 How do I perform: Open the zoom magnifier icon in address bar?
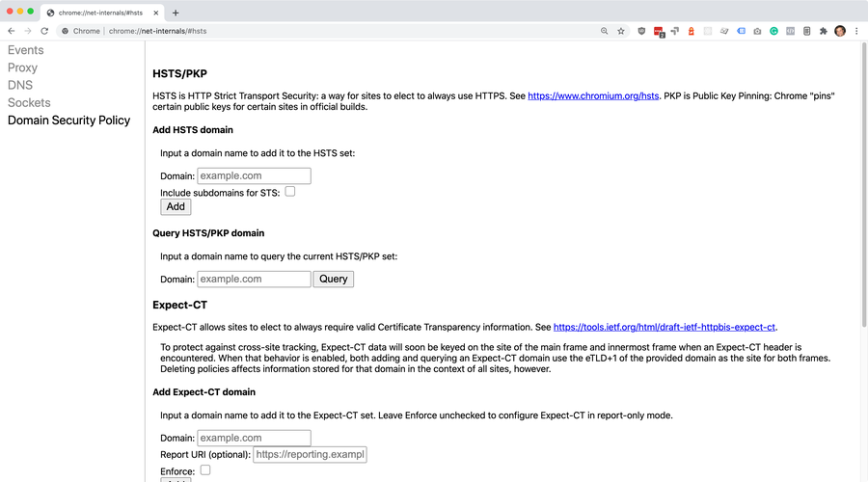(x=605, y=31)
